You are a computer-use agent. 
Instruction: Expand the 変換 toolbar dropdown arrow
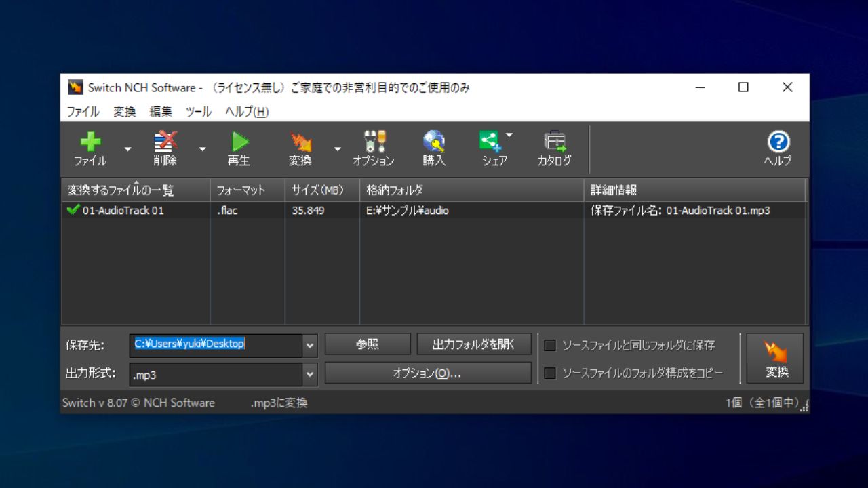338,149
